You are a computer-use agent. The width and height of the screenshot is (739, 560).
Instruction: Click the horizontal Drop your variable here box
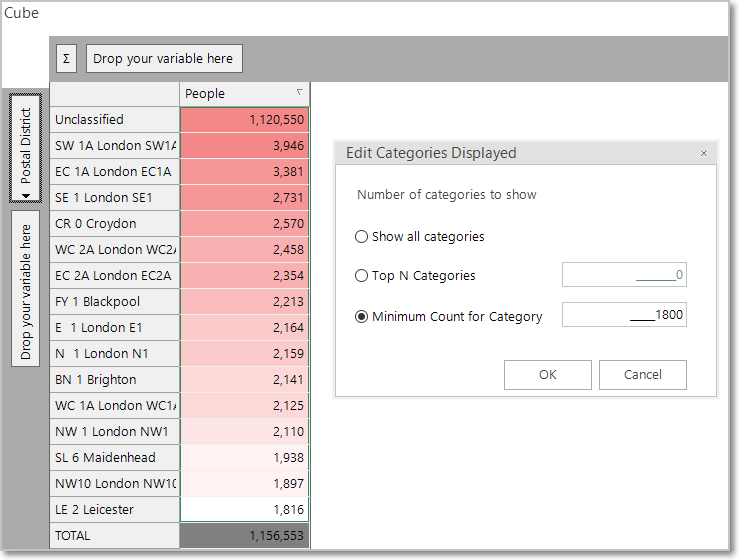[164, 58]
